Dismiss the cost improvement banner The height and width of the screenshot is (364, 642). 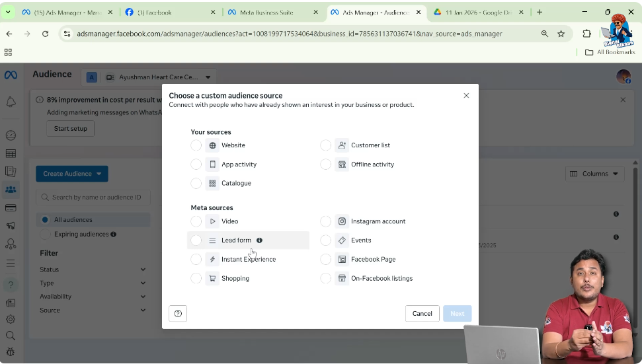[623, 100]
